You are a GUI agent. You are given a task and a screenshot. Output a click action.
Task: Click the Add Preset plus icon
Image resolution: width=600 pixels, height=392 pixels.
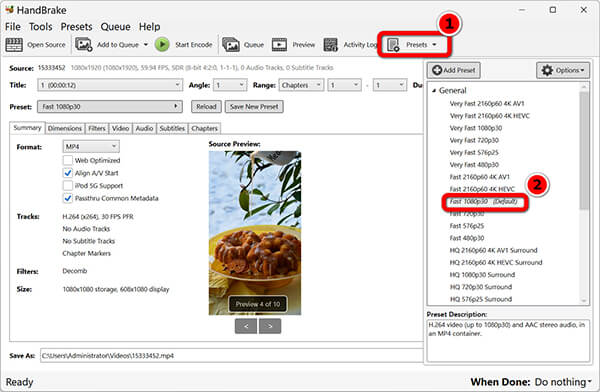[437, 70]
